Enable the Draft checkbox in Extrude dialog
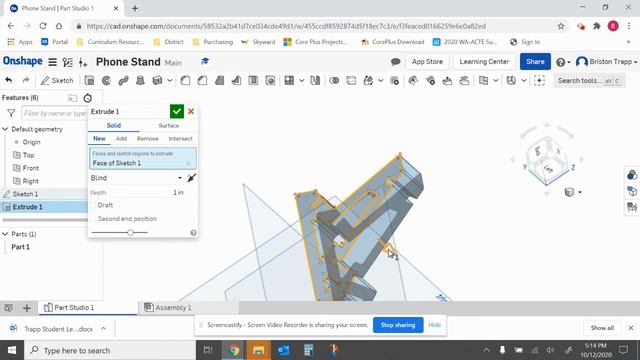 (x=93, y=205)
